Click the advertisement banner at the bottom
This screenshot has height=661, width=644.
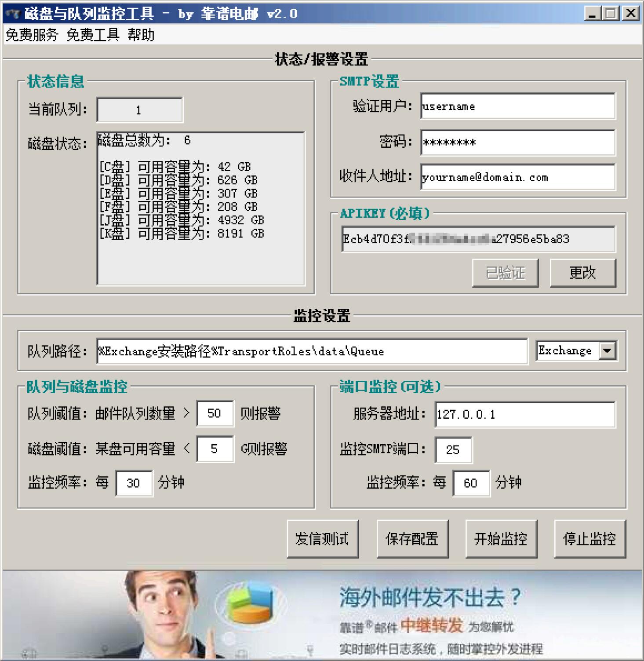[x=322, y=615]
